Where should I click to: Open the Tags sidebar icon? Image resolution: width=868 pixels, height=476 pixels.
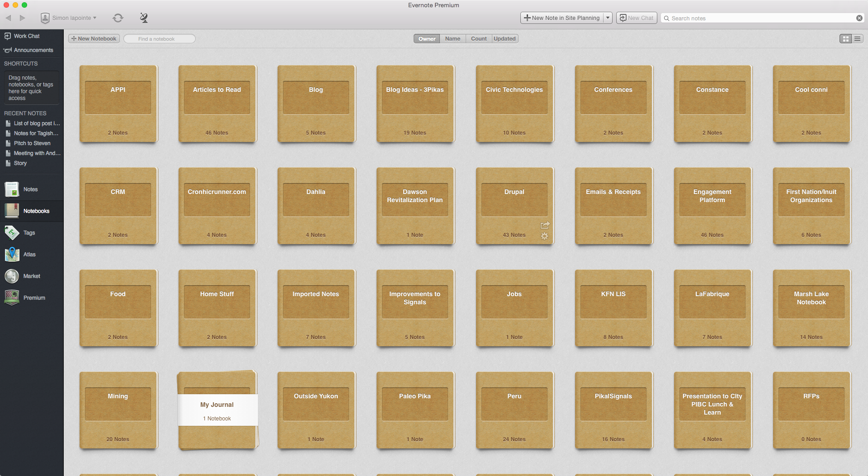12,233
